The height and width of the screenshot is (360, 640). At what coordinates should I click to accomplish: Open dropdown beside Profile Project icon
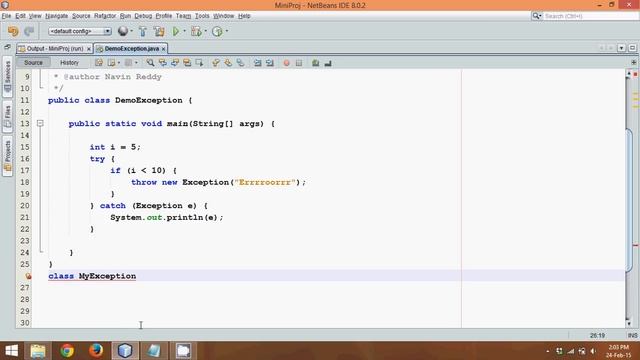227,31
